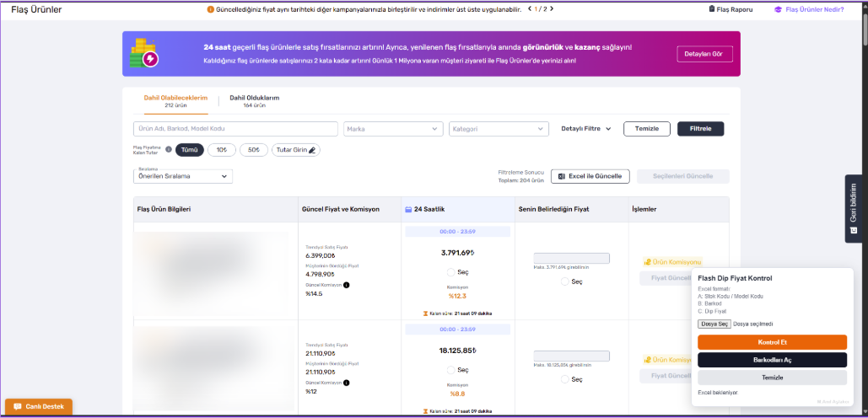The image size is (868, 418).
Task: Choose the Tümü remaining amount filter
Action: click(190, 150)
